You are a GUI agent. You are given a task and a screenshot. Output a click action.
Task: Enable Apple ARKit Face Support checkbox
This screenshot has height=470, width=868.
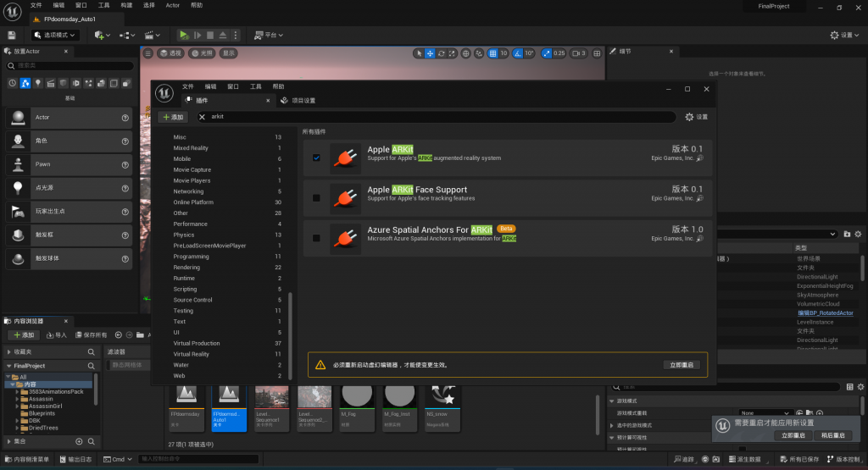point(316,198)
